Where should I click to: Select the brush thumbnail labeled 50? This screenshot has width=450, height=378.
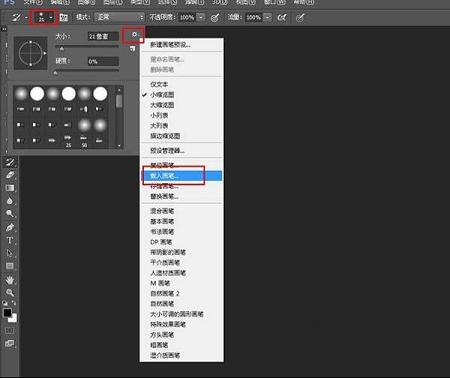tap(84, 141)
